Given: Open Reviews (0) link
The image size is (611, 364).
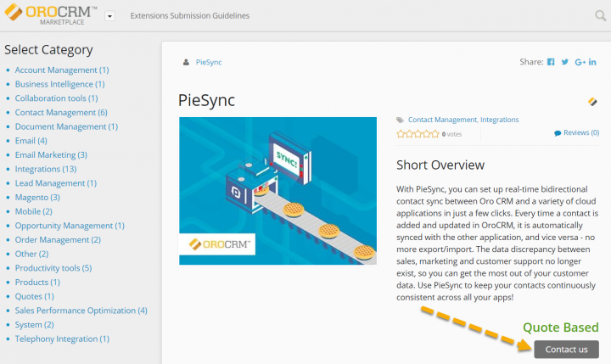Looking at the screenshot, I should pyautogui.click(x=581, y=132).
